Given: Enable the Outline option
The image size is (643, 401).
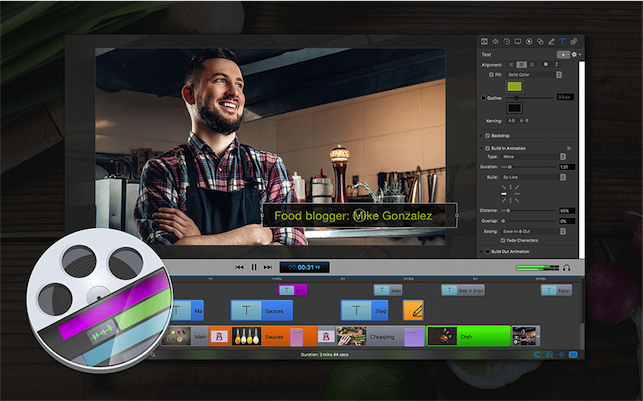Looking at the screenshot, I should point(483,98).
